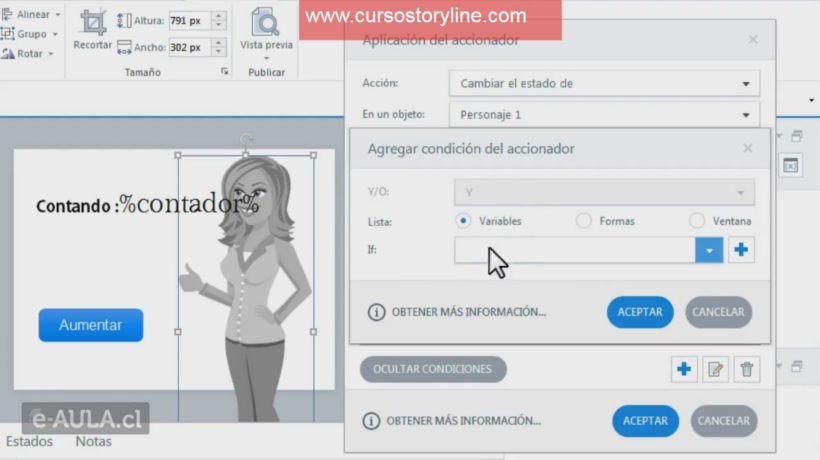Click CANCELAR in Aplicación del accionador dialog
The width and height of the screenshot is (820, 460).
pos(724,421)
